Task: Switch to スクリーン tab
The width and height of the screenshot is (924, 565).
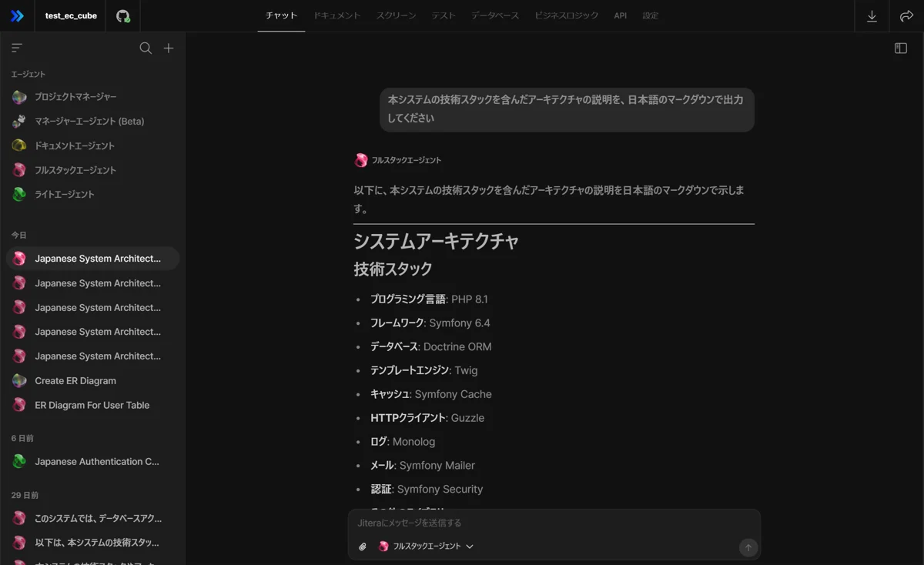Action: (396, 15)
